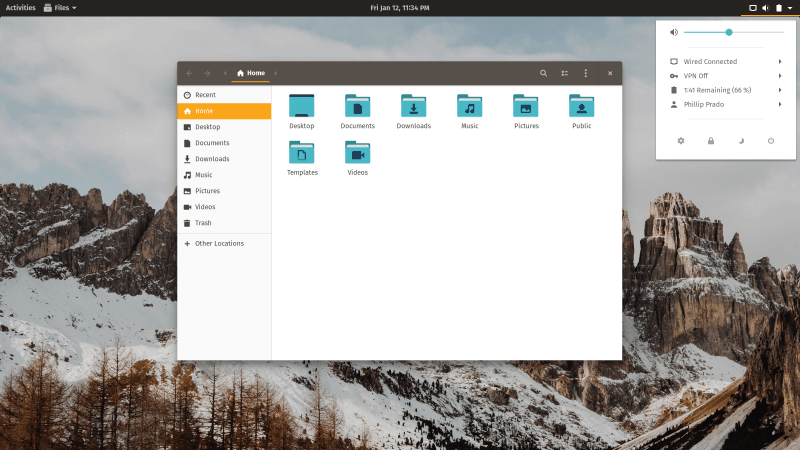The image size is (800, 450).
Task: Click Activities in the top bar
Action: (x=20, y=8)
